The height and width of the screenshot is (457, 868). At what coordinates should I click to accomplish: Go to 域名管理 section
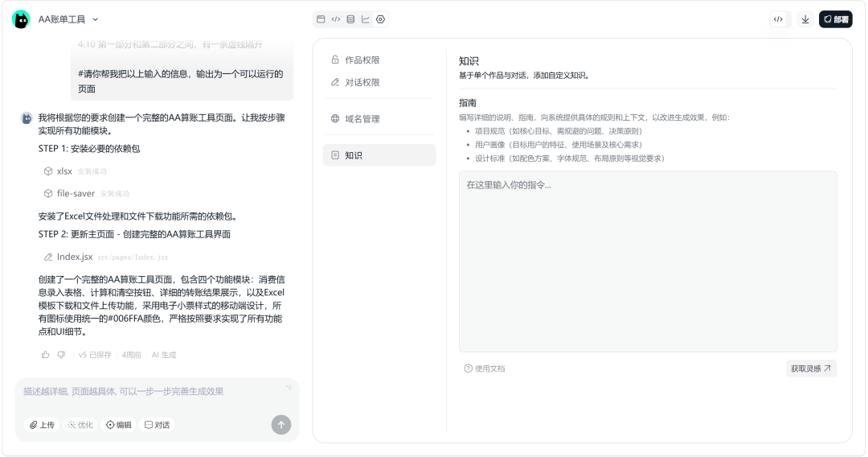(361, 119)
